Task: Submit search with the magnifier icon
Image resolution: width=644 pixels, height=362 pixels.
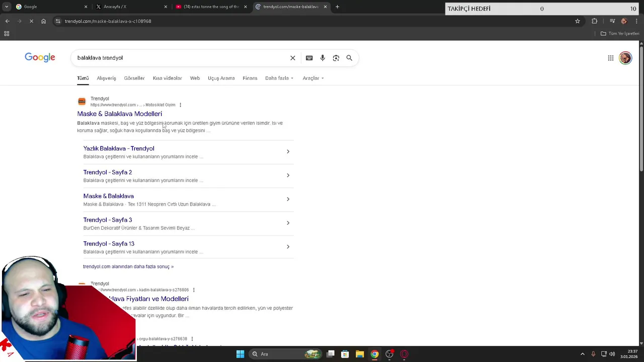Action: pyautogui.click(x=349, y=58)
